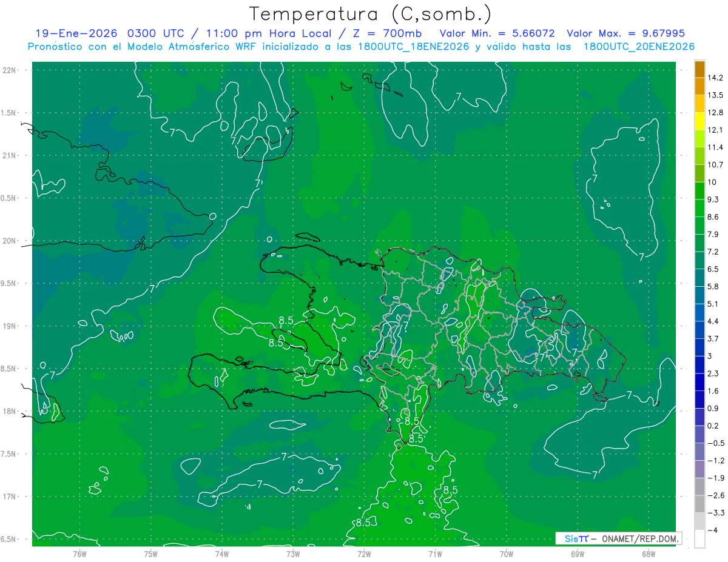The width and height of the screenshot is (728, 562).
Task: Click the colorbar value '12.1'
Action: pyautogui.click(x=716, y=130)
